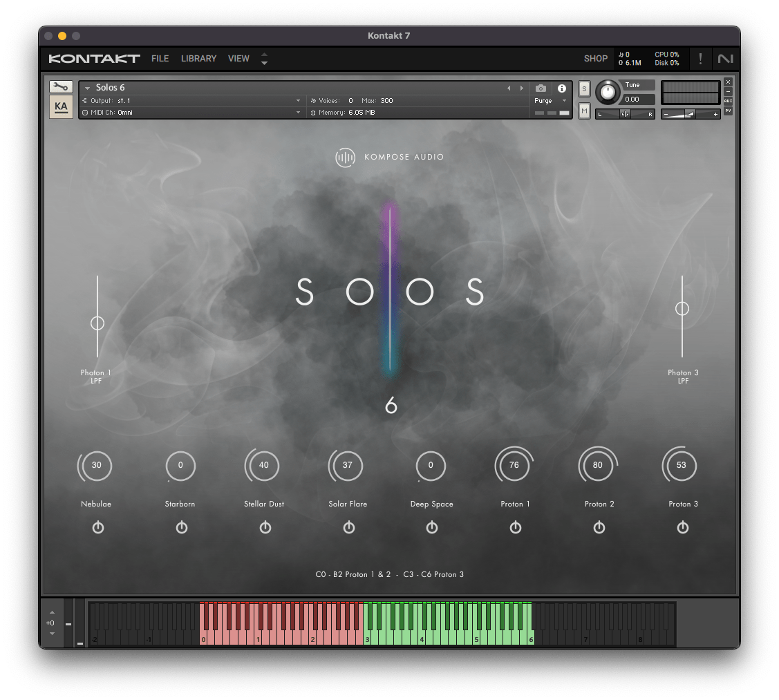Toggle the Proton 2 power button
The width and height of the screenshot is (779, 700).
coord(599,527)
